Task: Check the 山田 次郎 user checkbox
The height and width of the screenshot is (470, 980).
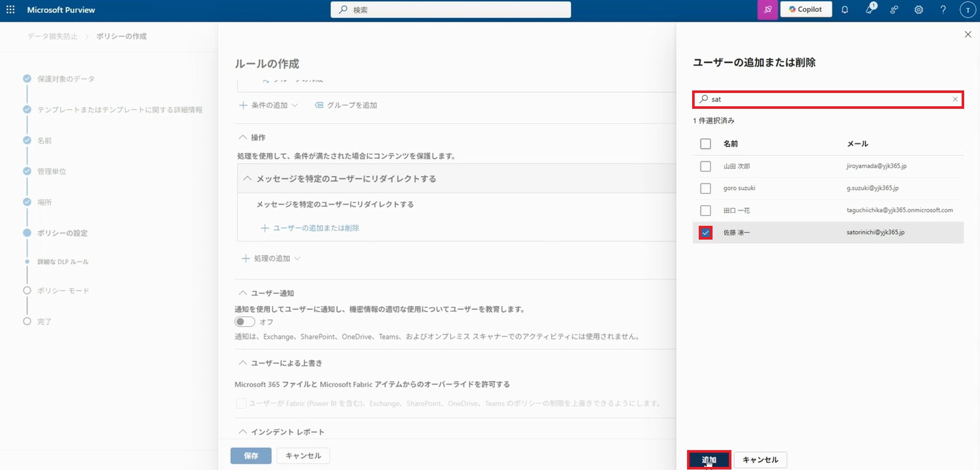Action: 705,167
